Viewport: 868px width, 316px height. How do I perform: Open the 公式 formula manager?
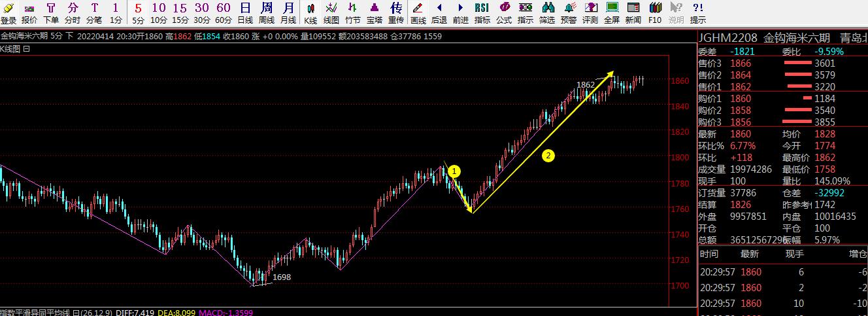point(504,12)
